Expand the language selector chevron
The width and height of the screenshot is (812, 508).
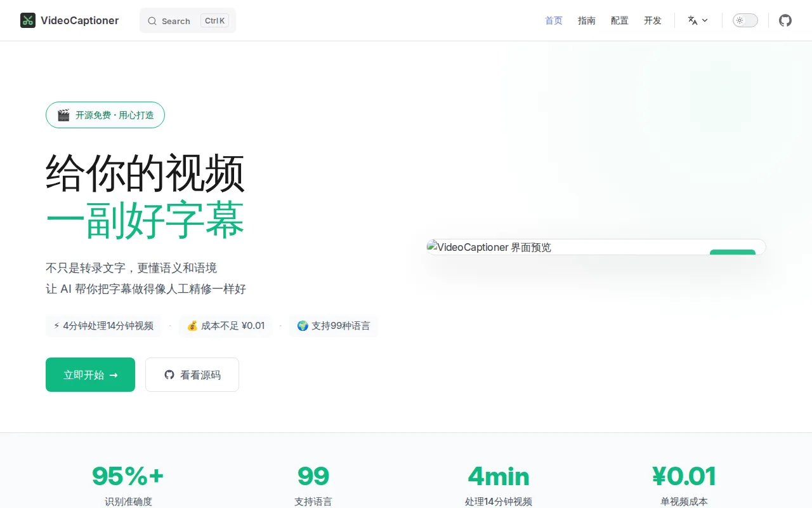coord(705,20)
